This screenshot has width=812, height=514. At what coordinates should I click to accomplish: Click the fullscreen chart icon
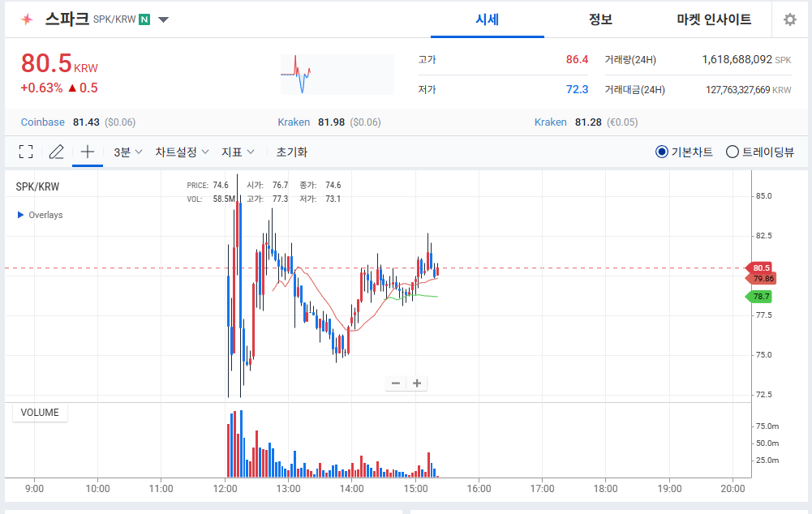26,152
